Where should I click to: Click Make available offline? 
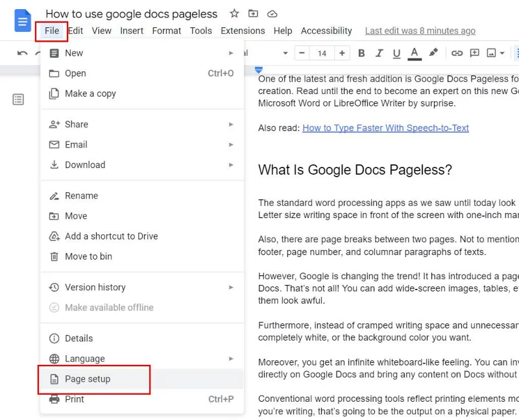(x=141, y=308)
